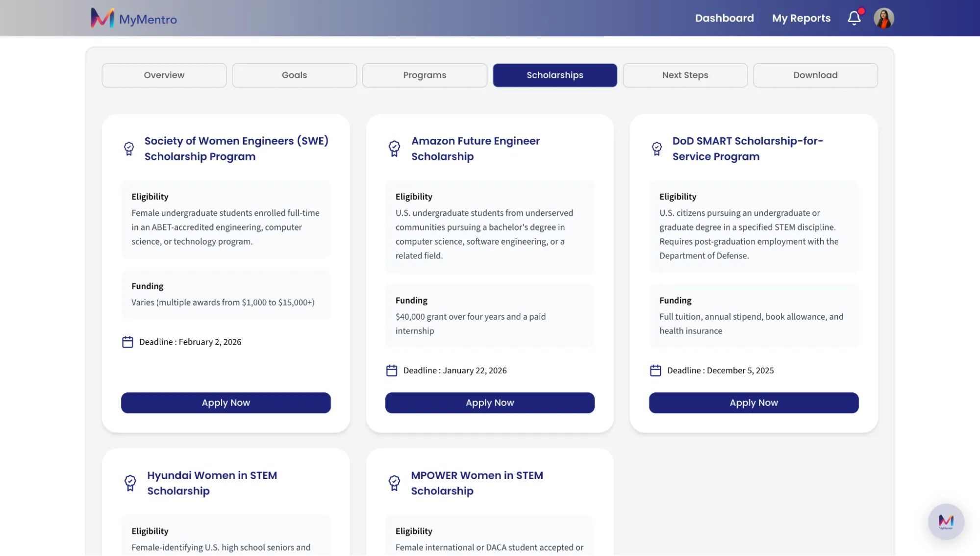Click the MyMentro logo in the header
The height and width of the screenshot is (556, 980).
click(x=133, y=18)
